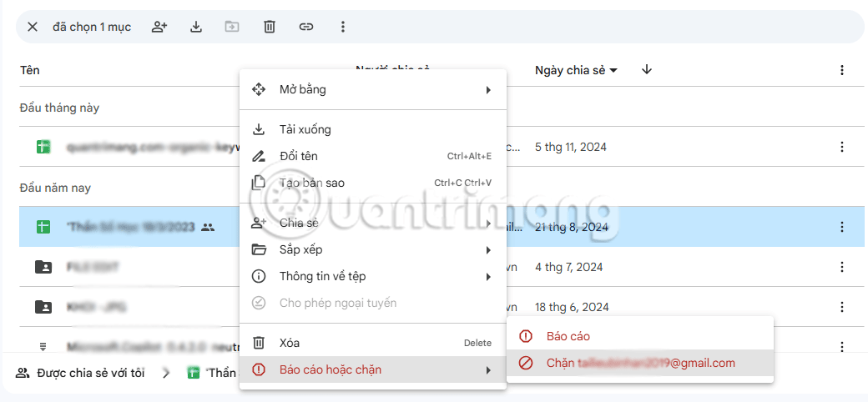Click Chặn gmail.com user option
Screen dimensions: 868x402
point(639,364)
